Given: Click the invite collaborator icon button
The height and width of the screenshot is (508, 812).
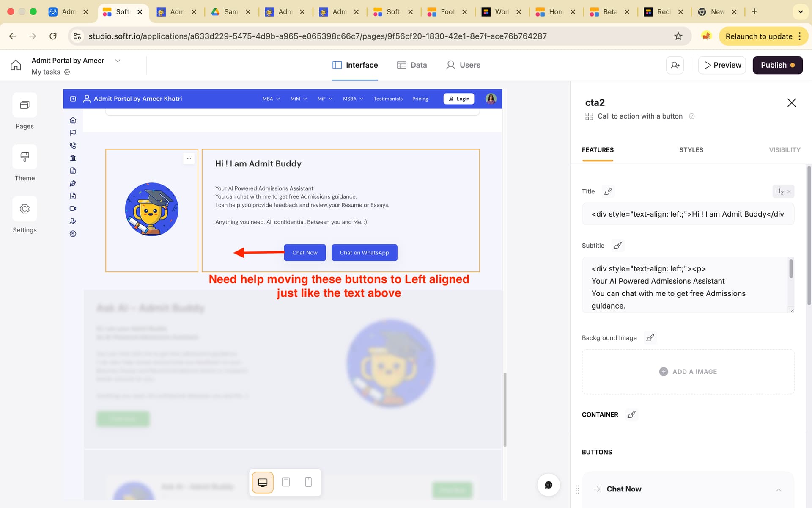Looking at the screenshot, I should tap(675, 65).
